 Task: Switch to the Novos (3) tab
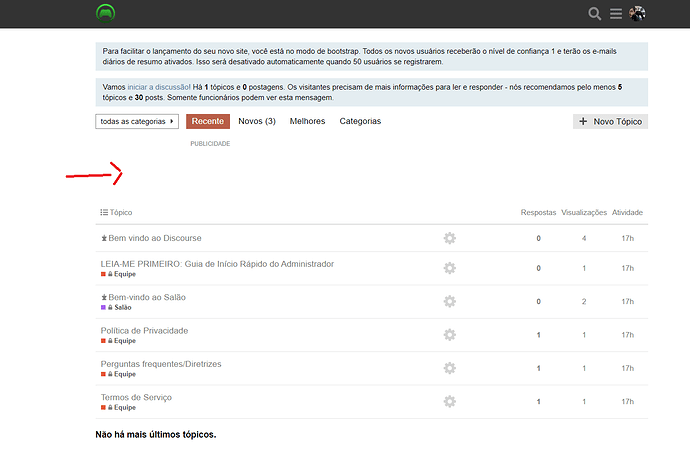[x=257, y=121]
